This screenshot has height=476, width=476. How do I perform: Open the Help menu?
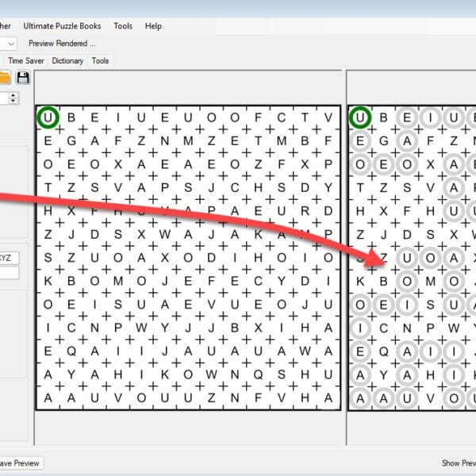click(153, 26)
